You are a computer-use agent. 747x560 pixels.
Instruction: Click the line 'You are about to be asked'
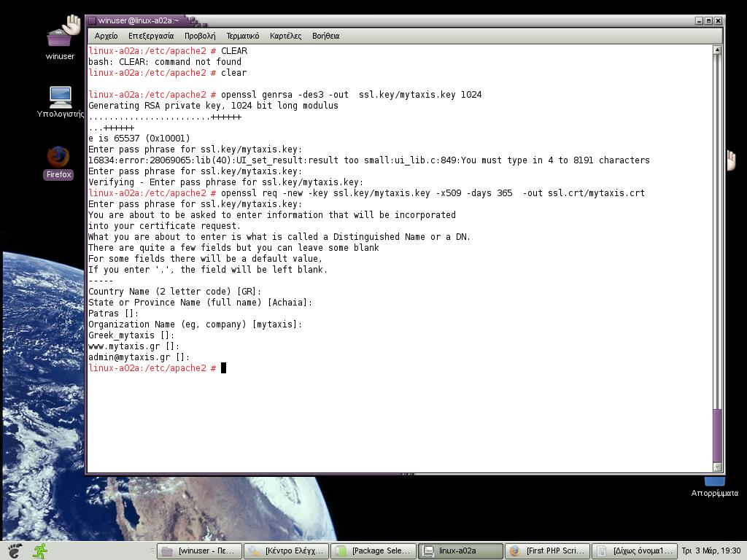pos(272,215)
